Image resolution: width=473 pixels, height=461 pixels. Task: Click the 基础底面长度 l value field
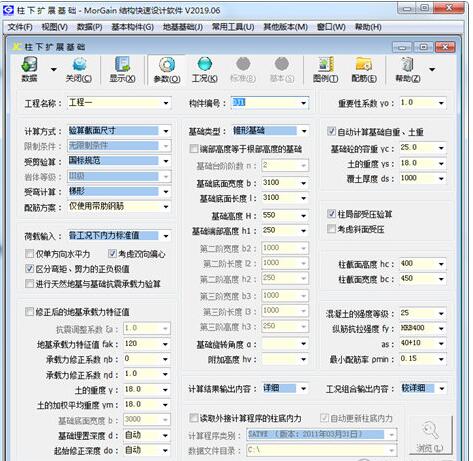[x=285, y=198]
